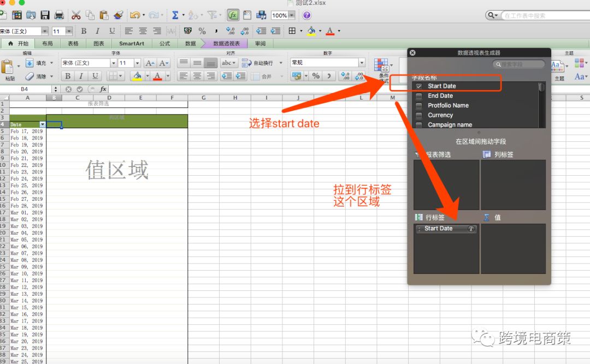Click the Format Painter brush icon
The image size is (590, 364).
[x=118, y=15]
